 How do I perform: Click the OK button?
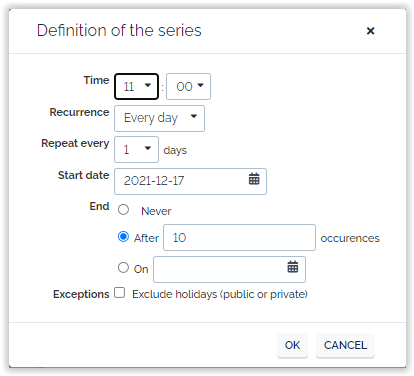(292, 345)
